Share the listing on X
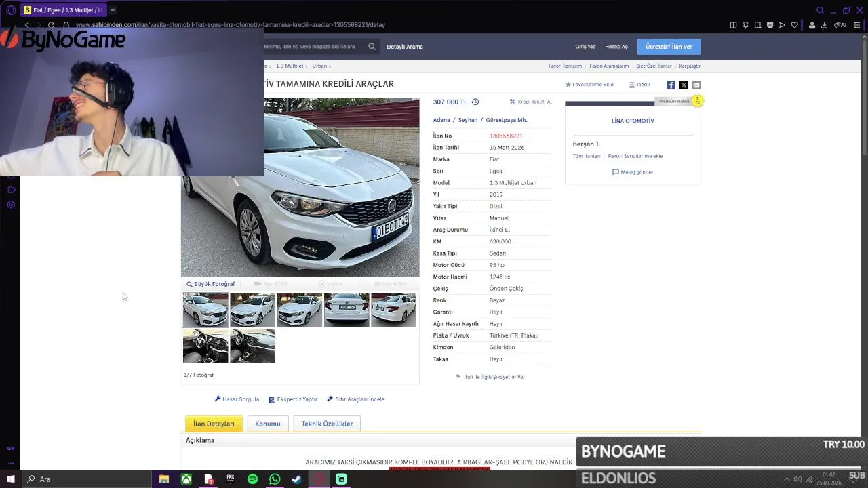 (x=684, y=85)
